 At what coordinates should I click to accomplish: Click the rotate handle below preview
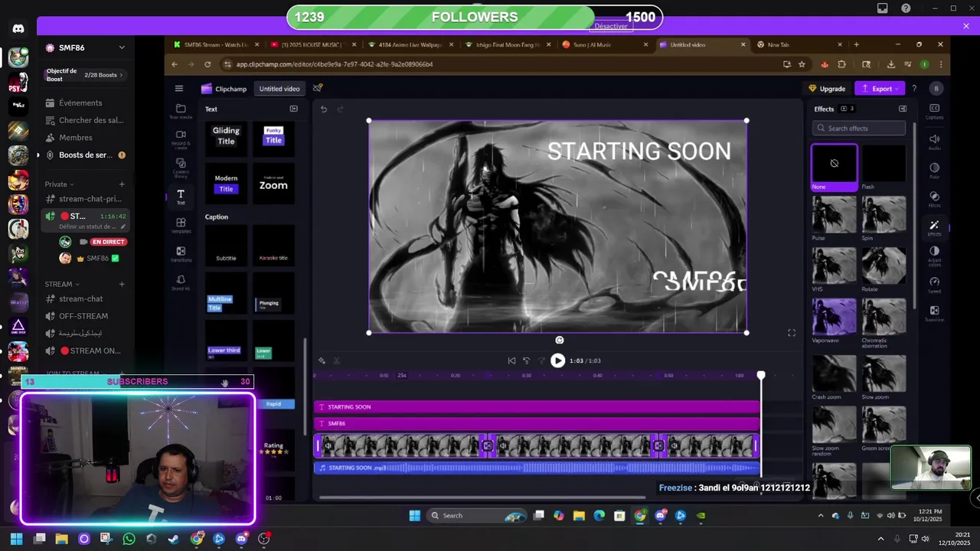click(x=559, y=340)
